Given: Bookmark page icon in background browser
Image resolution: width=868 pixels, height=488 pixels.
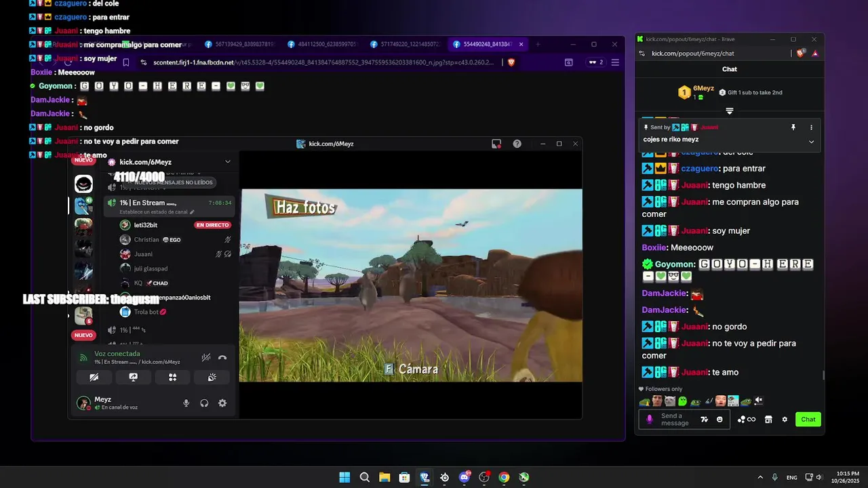Looking at the screenshot, I should 126,62.
